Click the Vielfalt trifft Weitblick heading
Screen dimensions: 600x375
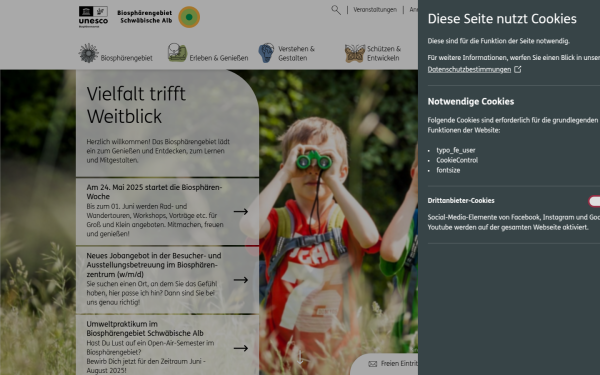click(x=136, y=105)
